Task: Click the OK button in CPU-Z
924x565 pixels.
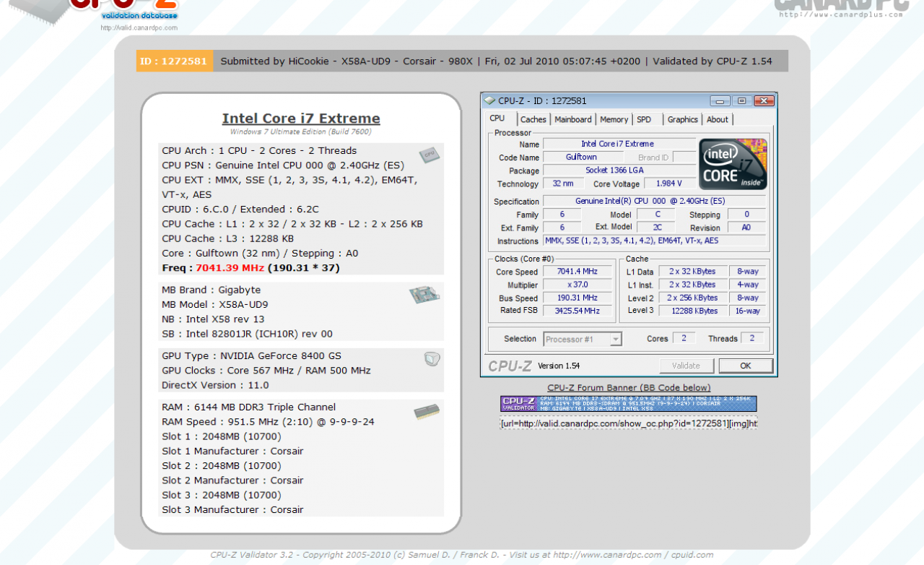Action: pyautogui.click(x=746, y=366)
